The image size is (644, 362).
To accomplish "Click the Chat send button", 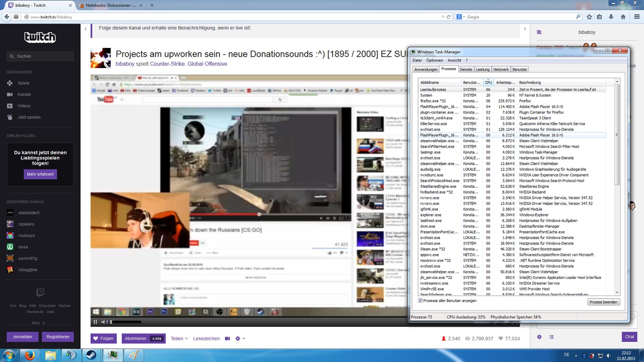I will pos(629,337).
